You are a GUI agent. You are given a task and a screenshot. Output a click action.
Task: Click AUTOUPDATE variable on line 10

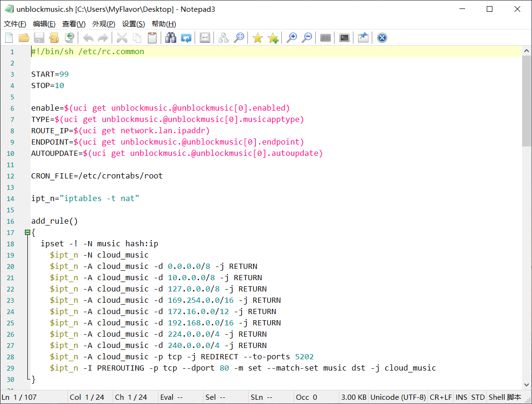[x=55, y=153]
